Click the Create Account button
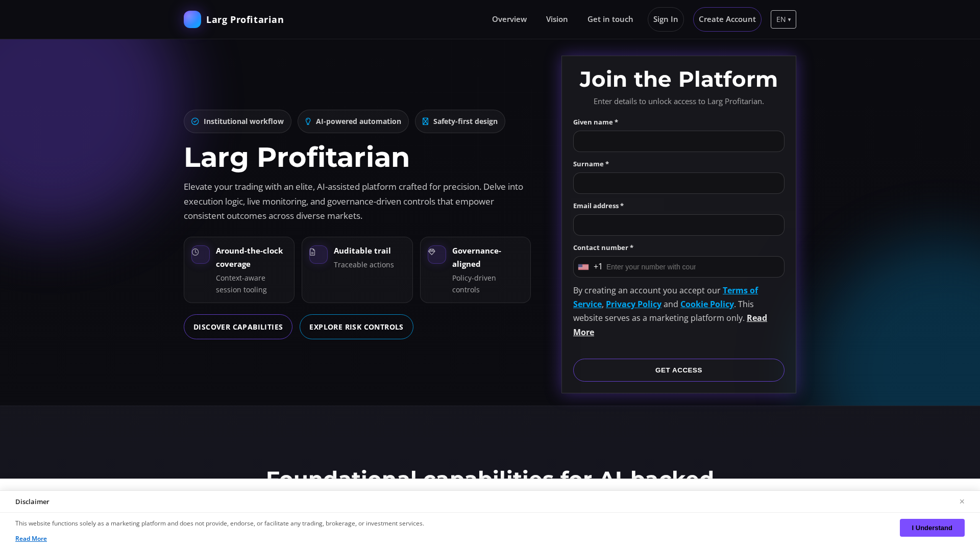This screenshot has width=980, height=551. tap(727, 19)
